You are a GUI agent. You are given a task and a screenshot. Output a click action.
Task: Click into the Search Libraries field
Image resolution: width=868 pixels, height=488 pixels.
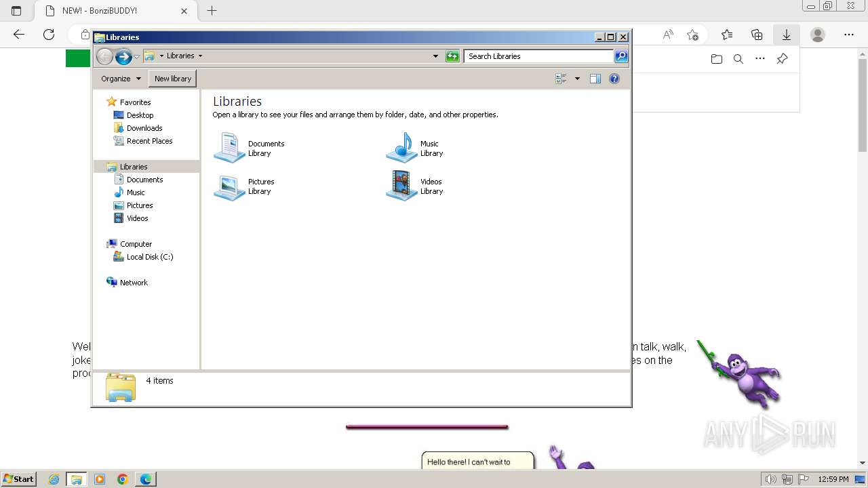click(539, 56)
